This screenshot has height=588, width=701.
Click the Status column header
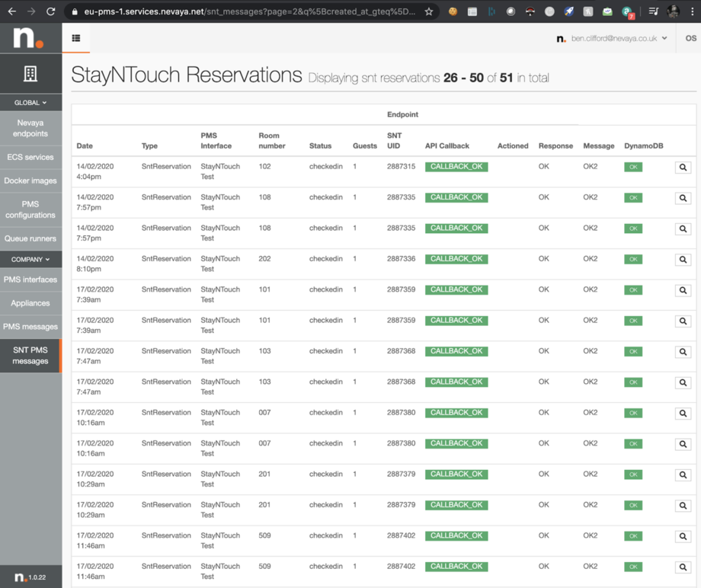click(x=320, y=145)
